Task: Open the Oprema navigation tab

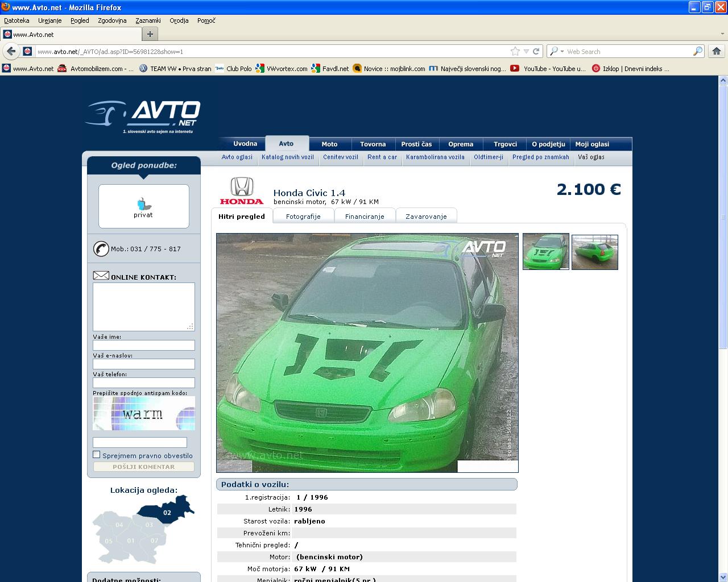Action: click(461, 144)
